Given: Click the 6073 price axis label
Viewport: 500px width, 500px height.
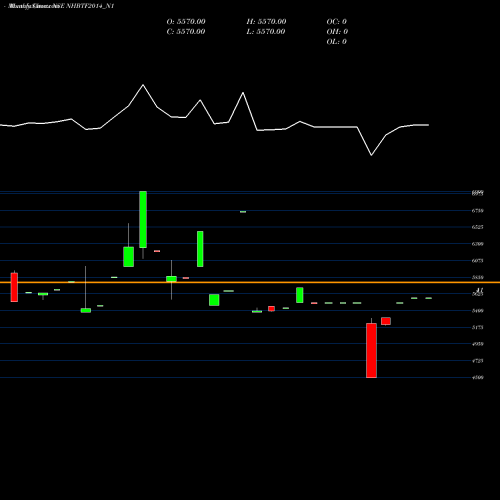Looking at the screenshot, I should coord(477,261).
